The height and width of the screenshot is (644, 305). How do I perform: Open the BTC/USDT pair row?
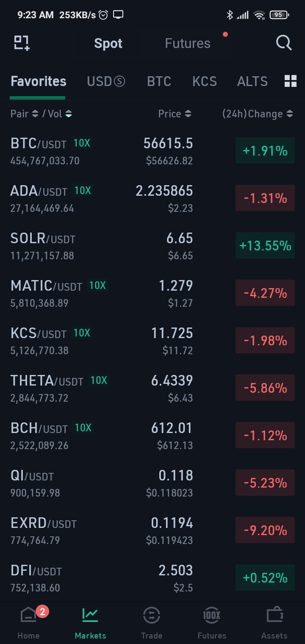coord(152,151)
